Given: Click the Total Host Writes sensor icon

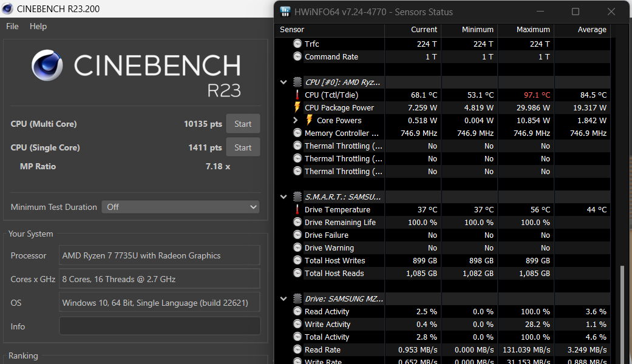Looking at the screenshot, I should click(x=297, y=260).
